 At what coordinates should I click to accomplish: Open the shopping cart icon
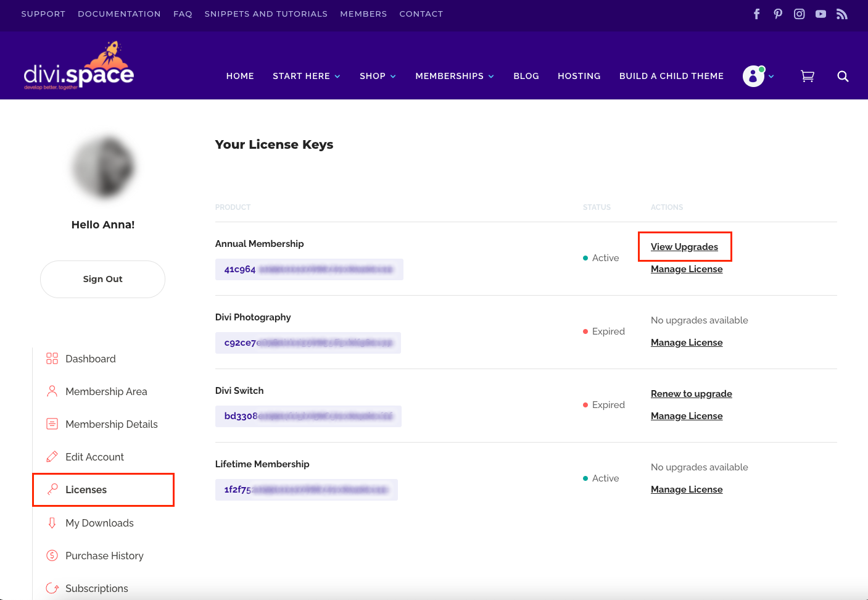808,76
